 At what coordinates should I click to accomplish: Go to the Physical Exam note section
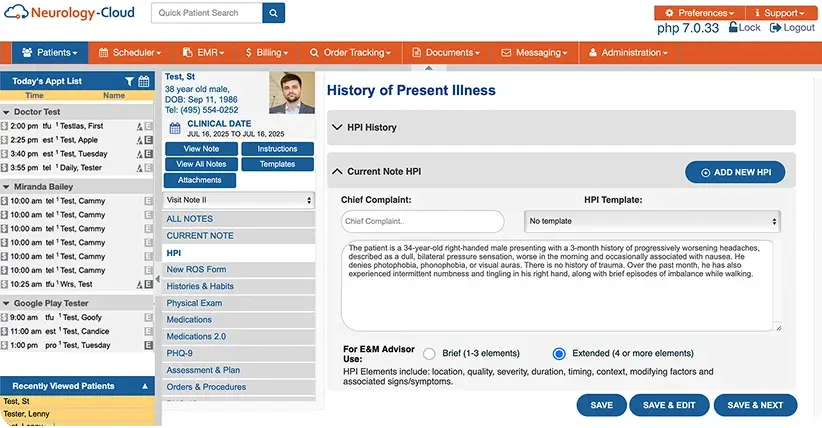click(x=239, y=303)
